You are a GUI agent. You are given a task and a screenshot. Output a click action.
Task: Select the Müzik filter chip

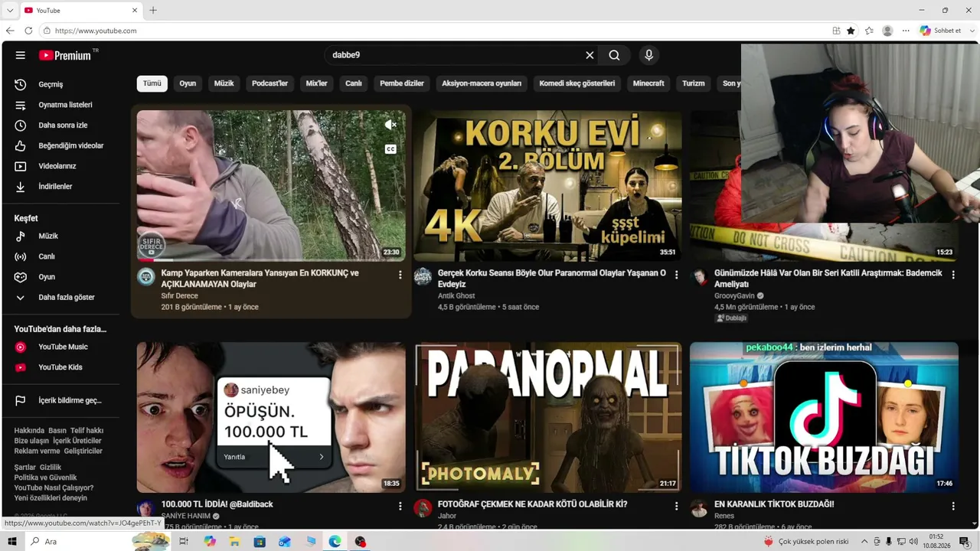point(224,83)
